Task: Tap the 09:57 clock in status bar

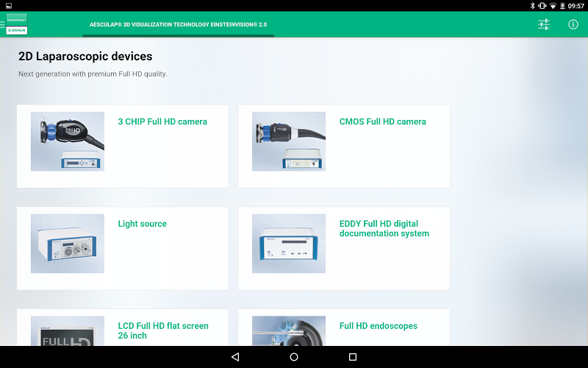Action: pyautogui.click(x=576, y=6)
